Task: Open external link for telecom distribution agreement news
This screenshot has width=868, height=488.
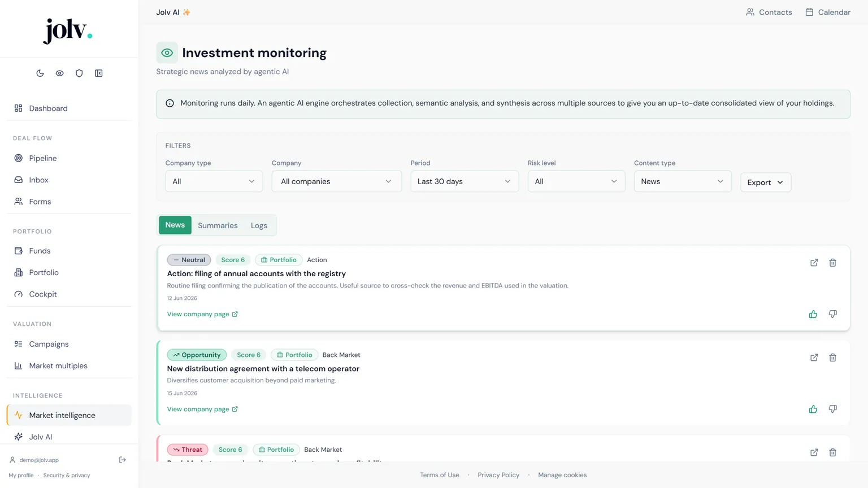Action: [x=814, y=358]
